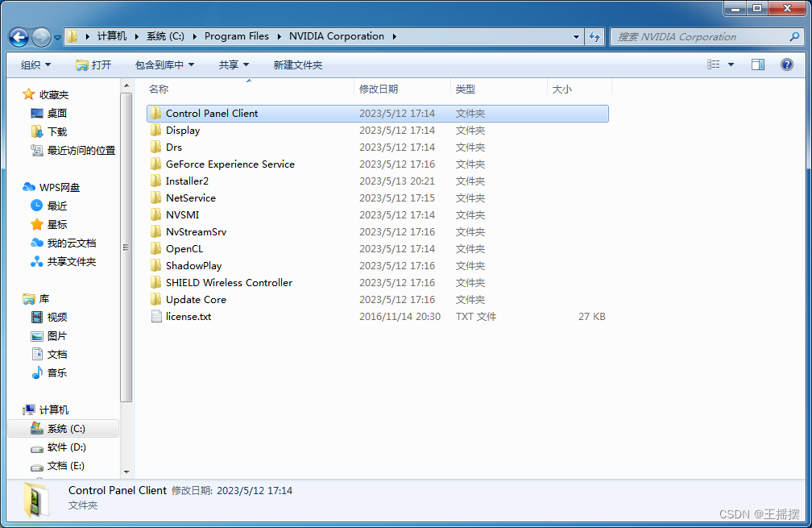The image size is (812, 528).
Task: Click the ShadowPlay folder name
Action: tap(193, 266)
